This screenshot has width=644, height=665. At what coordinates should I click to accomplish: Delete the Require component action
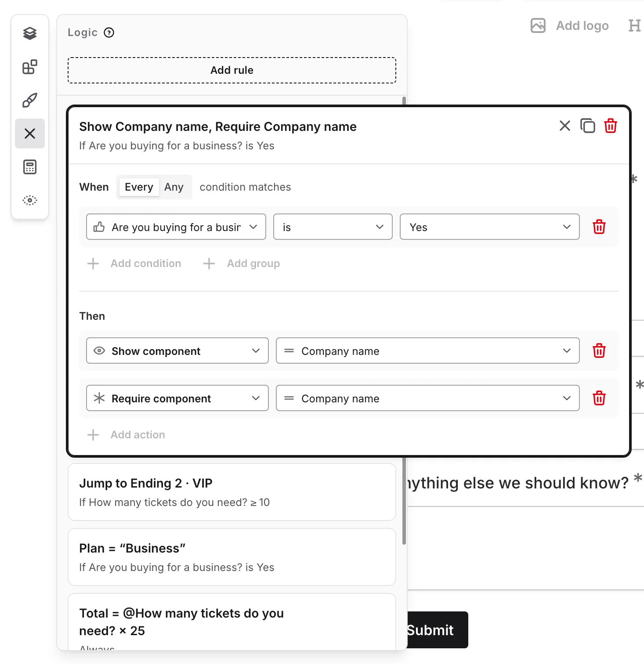point(599,398)
